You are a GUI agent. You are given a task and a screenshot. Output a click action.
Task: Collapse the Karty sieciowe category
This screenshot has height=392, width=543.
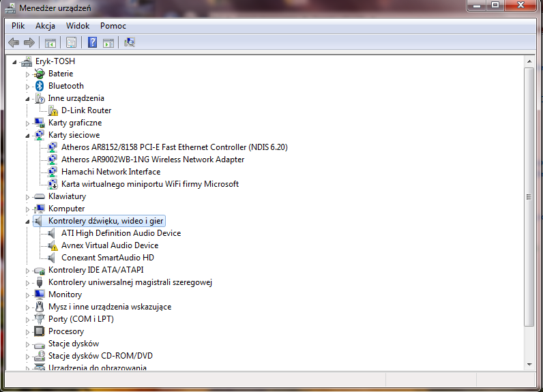[27, 136]
